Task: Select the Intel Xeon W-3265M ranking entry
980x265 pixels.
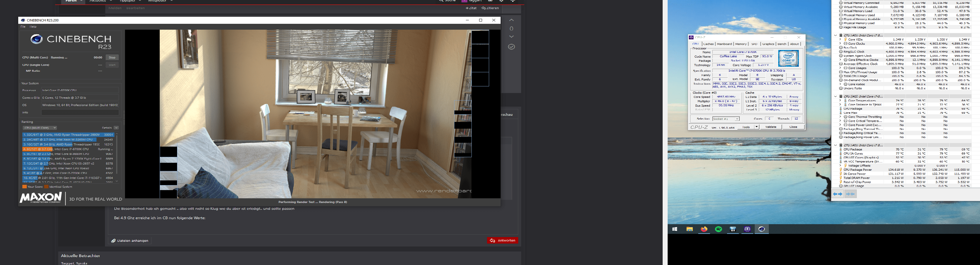Action: click(x=68, y=140)
